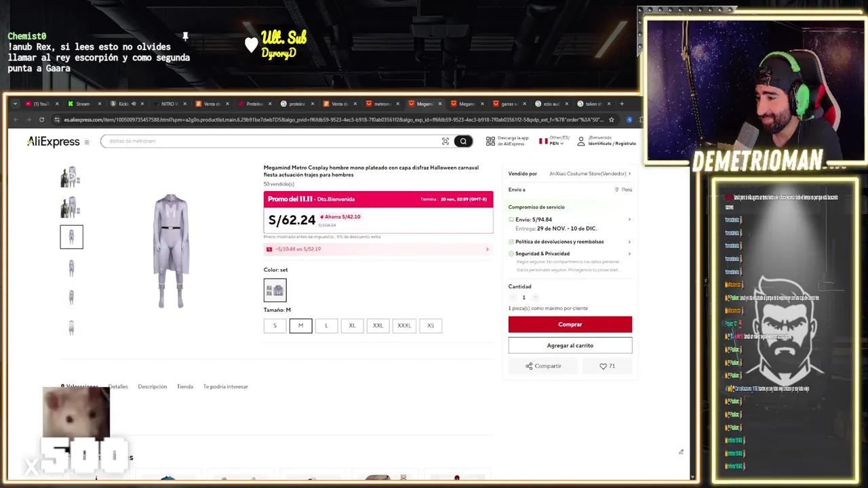The width and height of the screenshot is (868, 488).
Task: Expand the Envío S/94.84 shipping details
Action: pyautogui.click(x=629, y=220)
